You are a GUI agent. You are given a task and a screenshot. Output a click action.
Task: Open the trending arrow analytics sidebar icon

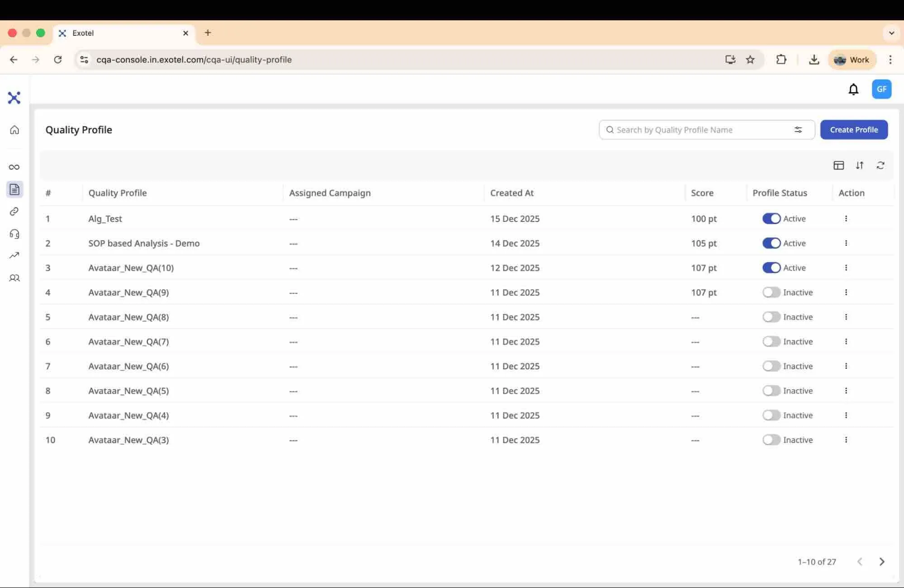pos(14,255)
